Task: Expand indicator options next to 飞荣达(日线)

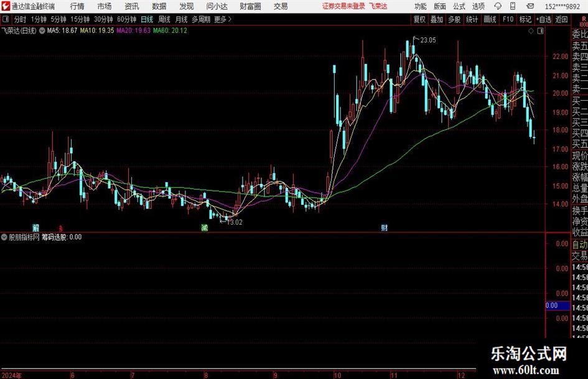Action: (x=42, y=30)
